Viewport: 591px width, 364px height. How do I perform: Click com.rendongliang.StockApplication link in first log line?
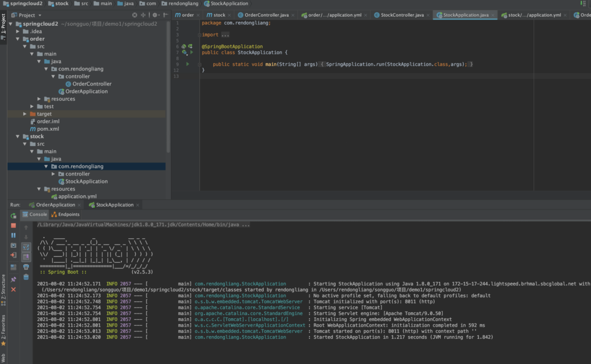pos(240,284)
